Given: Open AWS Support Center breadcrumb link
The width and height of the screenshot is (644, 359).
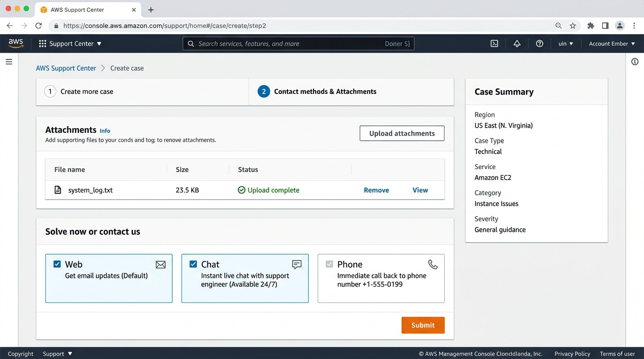Looking at the screenshot, I should click(66, 68).
